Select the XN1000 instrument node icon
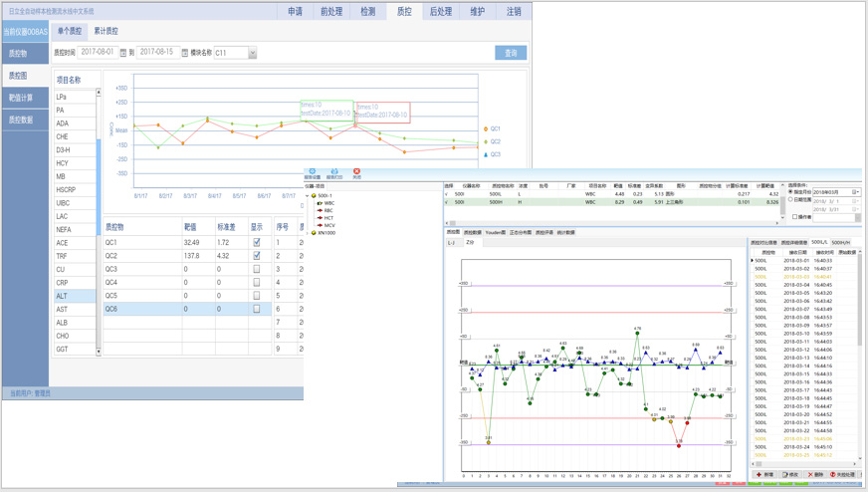This screenshot has height=492, width=868. (314, 233)
